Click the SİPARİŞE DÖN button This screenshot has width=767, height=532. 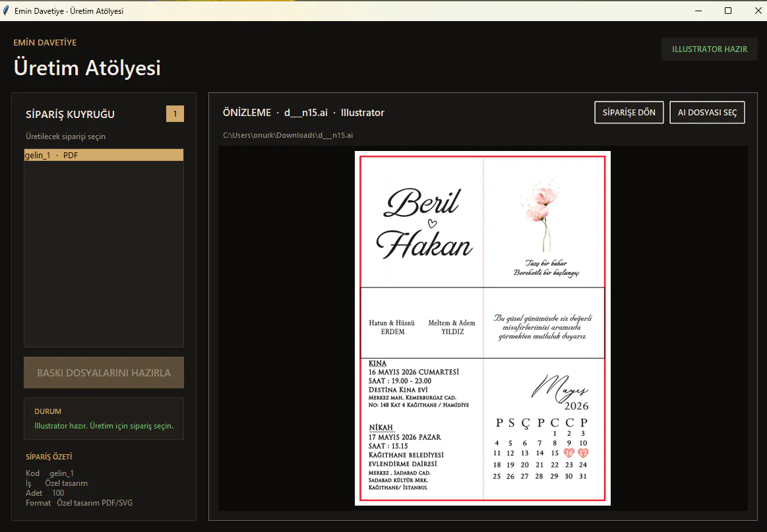(629, 113)
